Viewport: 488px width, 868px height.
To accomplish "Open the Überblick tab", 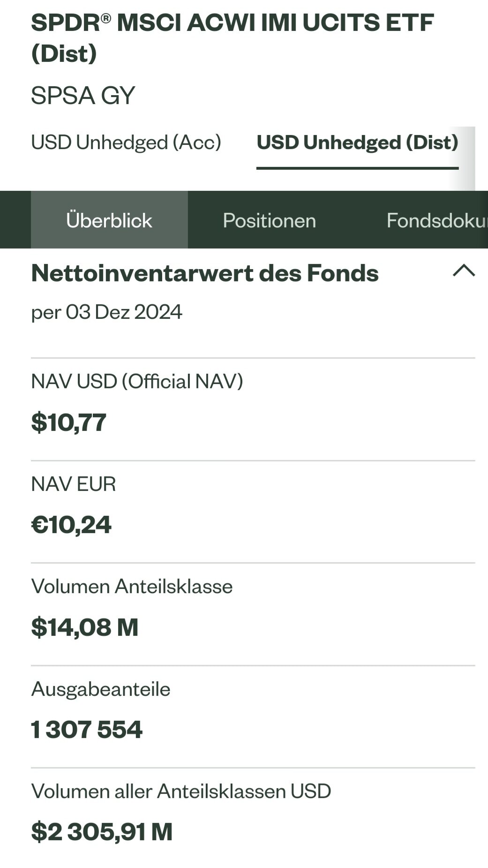I will (109, 220).
